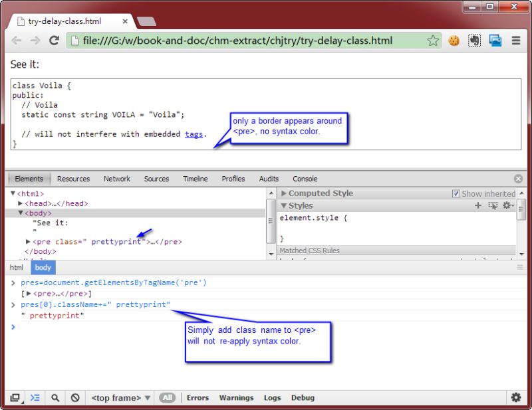This screenshot has height=410, width=532.
Task: Click the tags hyperlink in the code block
Action: 194,134
